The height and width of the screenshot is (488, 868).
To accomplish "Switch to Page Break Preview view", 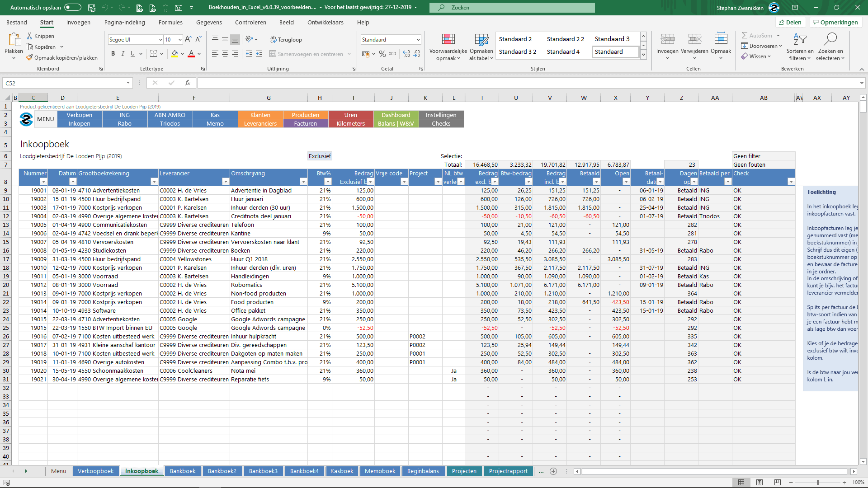I will (x=777, y=483).
